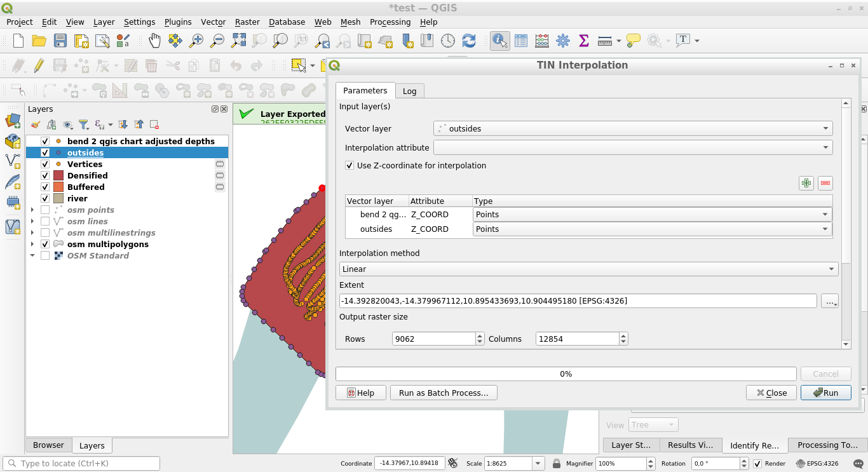868x472 pixels.
Task: Click the EPSG:4326 CRS button
Action: (818, 464)
